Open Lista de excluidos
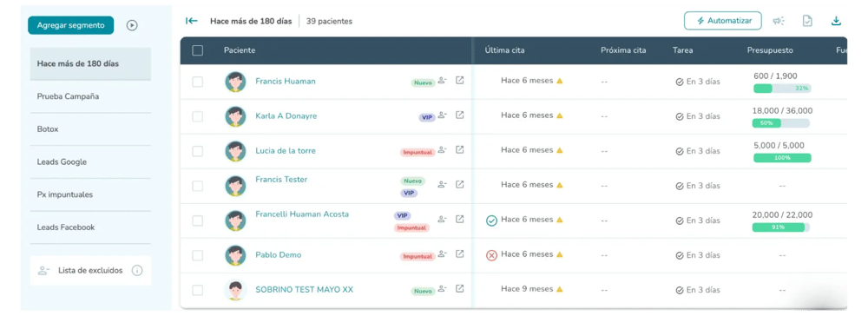This screenshot has width=868, height=316. tap(91, 271)
